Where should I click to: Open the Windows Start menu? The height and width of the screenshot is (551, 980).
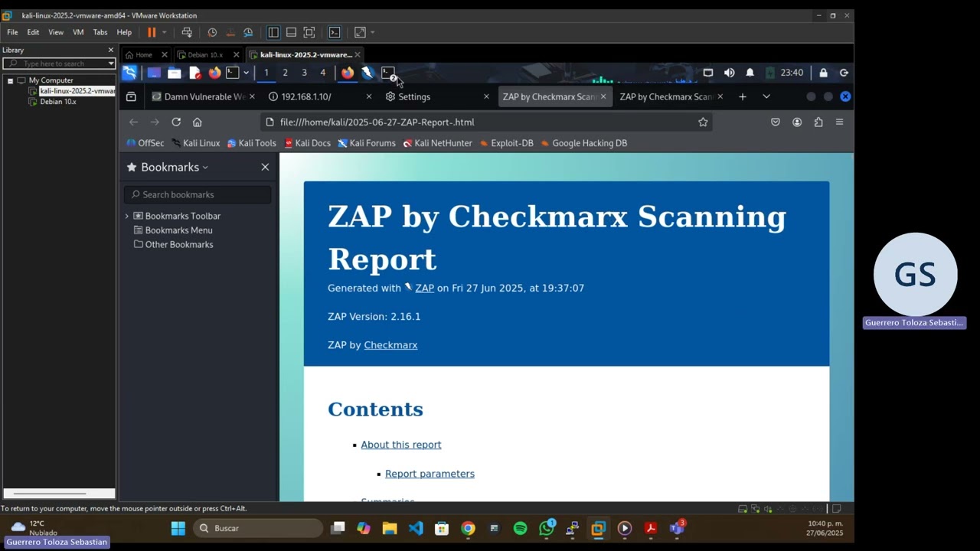(178, 528)
